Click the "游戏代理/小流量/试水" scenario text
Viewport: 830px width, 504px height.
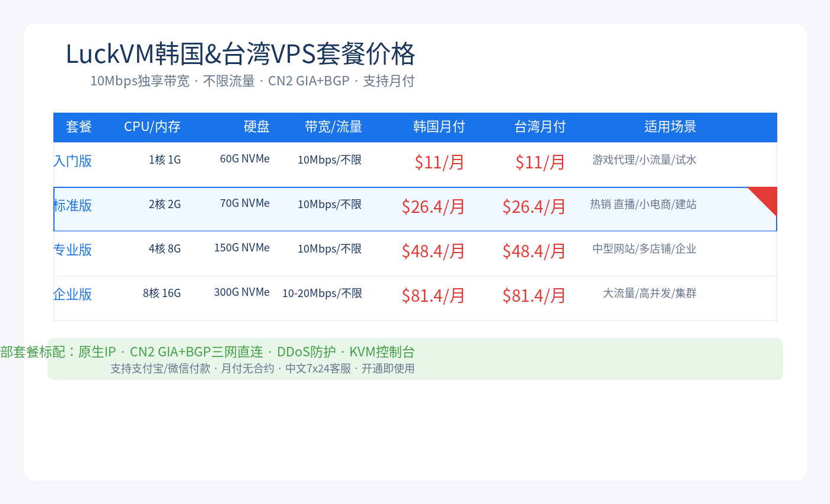point(644,160)
